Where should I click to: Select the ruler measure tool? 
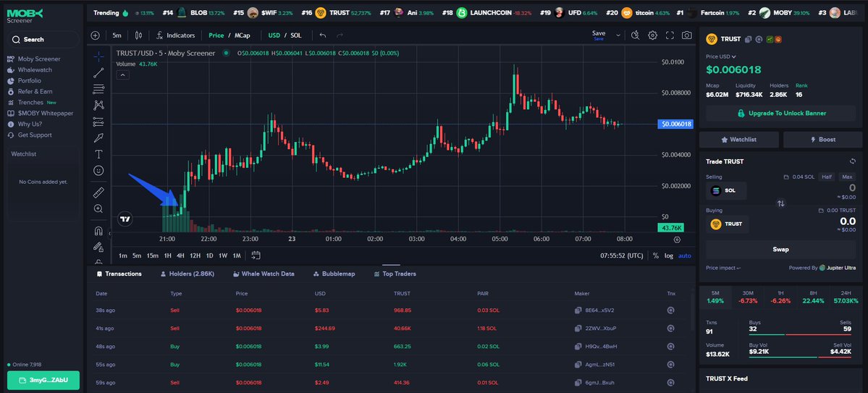click(98, 193)
